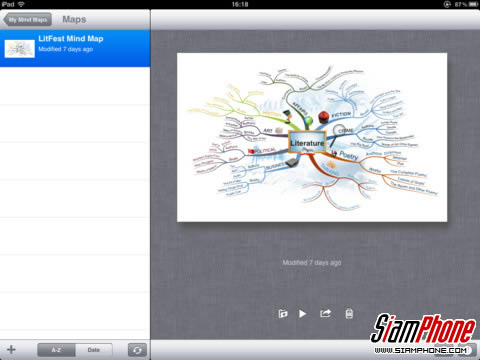Click the SiamPhone logo watermark
The width and height of the screenshot is (480, 360).
[x=423, y=329]
